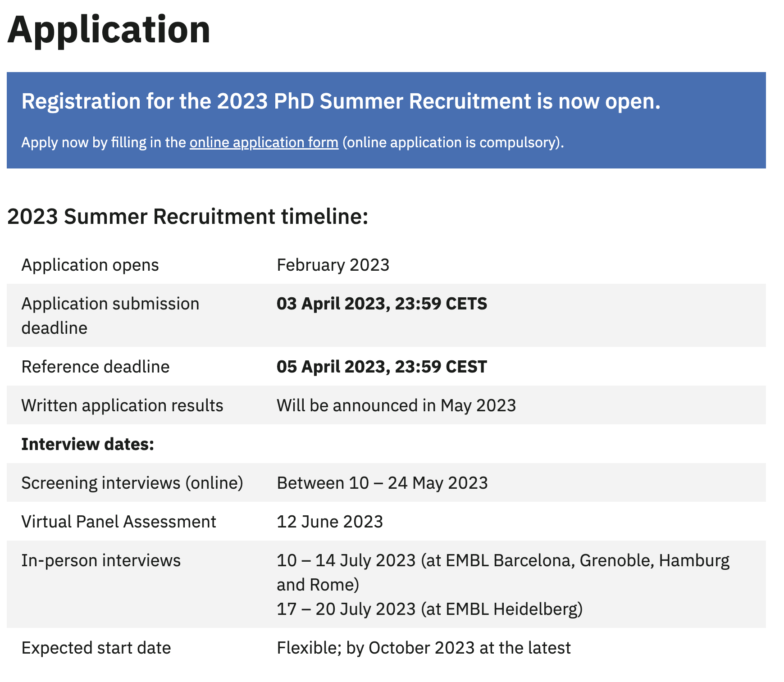
Task: Click the 'February 2023' date cell
Action: [x=333, y=265]
